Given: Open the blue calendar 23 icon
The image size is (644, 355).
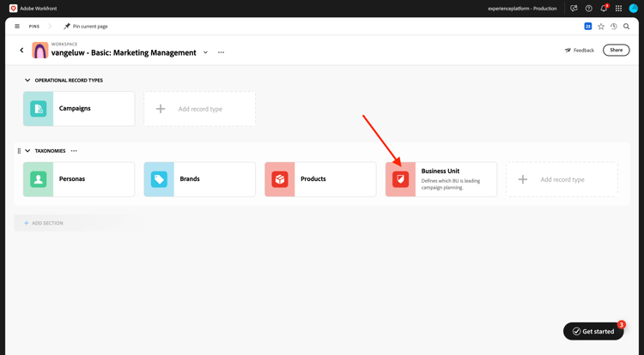Looking at the screenshot, I should [x=587, y=27].
